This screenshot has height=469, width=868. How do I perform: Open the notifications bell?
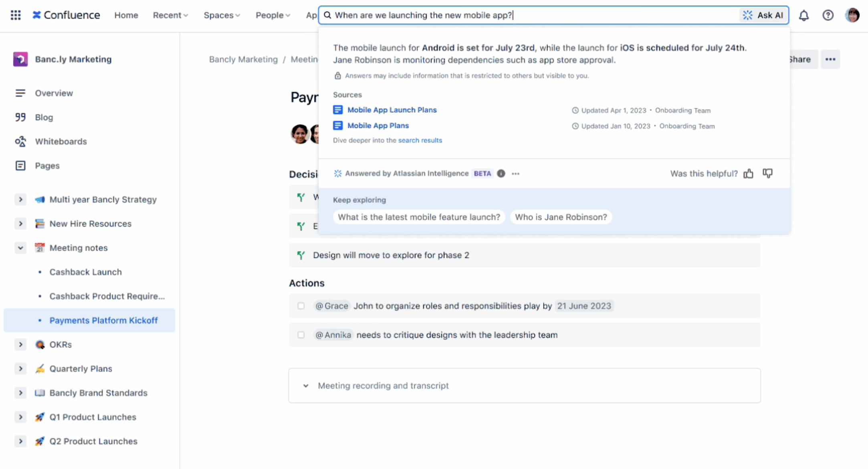point(803,15)
